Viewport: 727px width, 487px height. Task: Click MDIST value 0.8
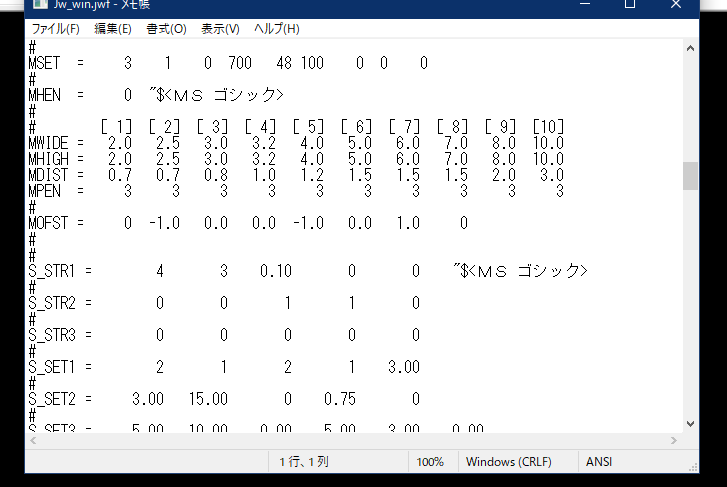216,175
